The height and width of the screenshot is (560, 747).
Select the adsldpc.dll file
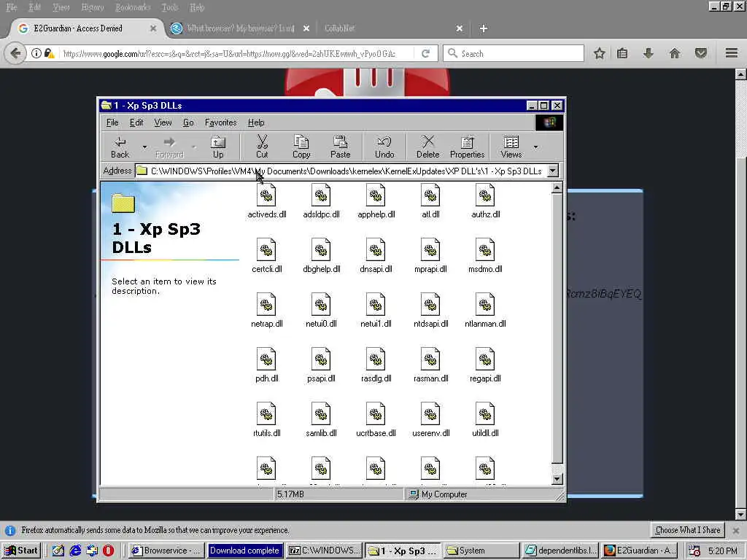321,201
